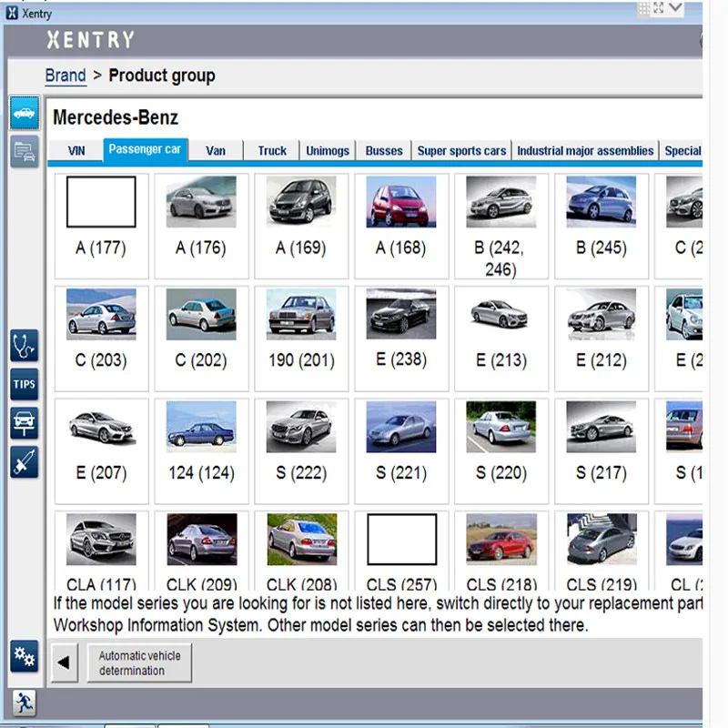The image size is (728, 728).
Task: Select the S (222) model tile
Action: point(301,450)
